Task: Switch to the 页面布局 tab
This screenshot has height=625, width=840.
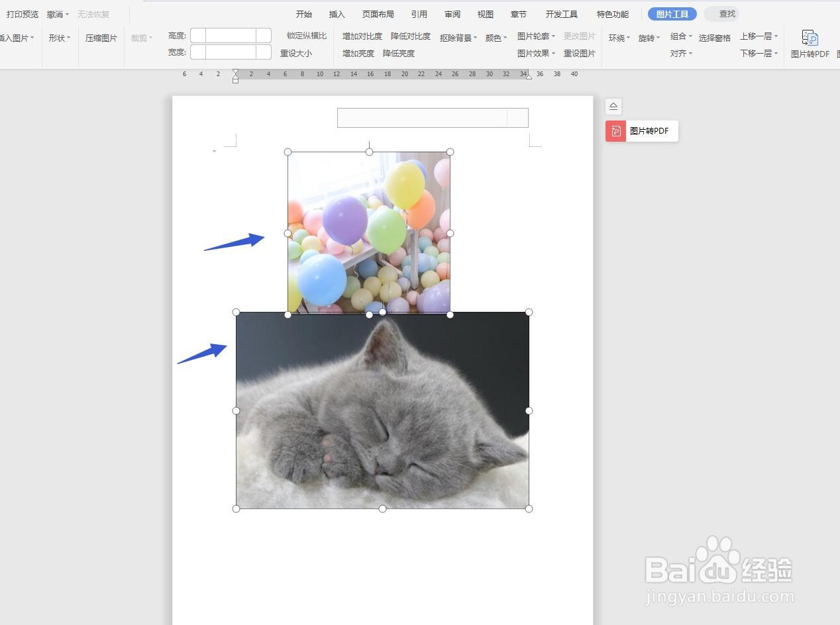Action: [x=378, y=14]
